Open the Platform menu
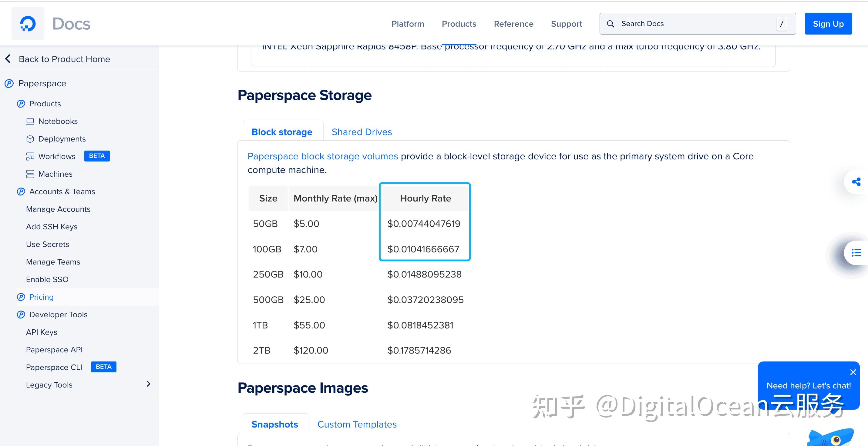 [x=408, y=24]
